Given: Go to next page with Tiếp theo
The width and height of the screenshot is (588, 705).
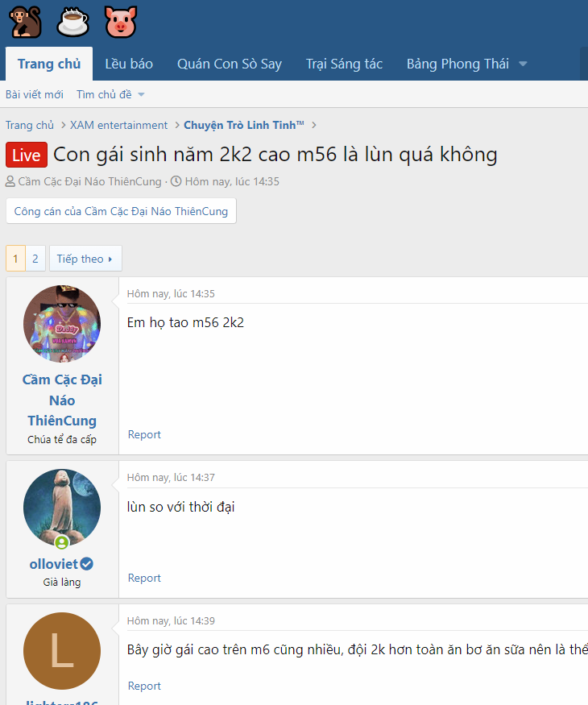Looking at the screenshot, I should click(85, 259).
